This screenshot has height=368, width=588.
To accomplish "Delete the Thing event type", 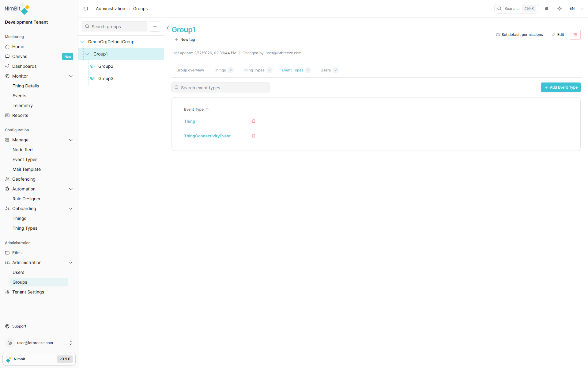I will click(x=254, y=121).
